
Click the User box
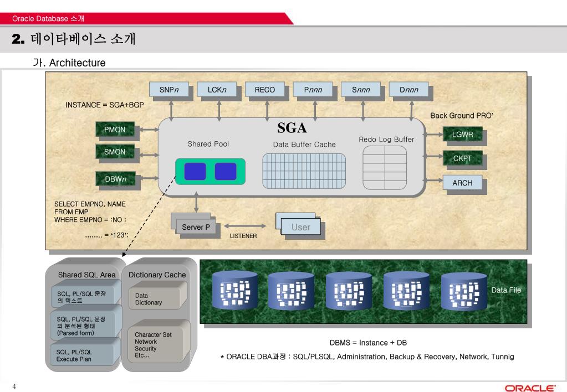click(301, 227)
